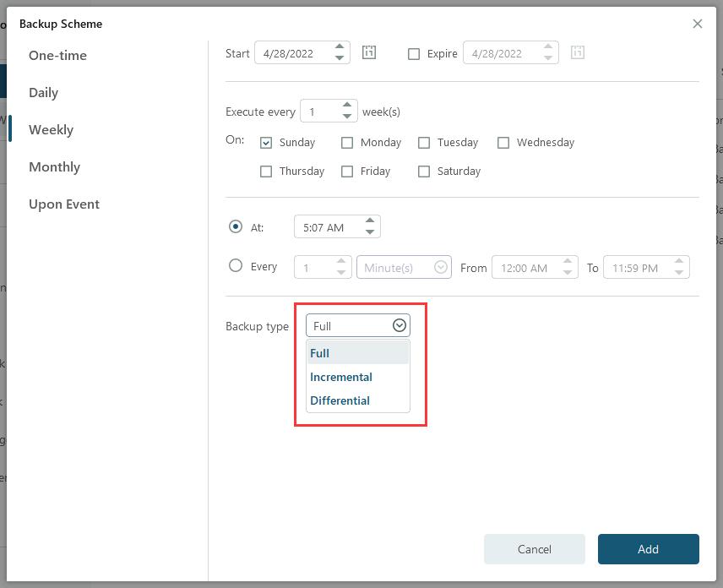Increase the Expire date value

[548, 46]
